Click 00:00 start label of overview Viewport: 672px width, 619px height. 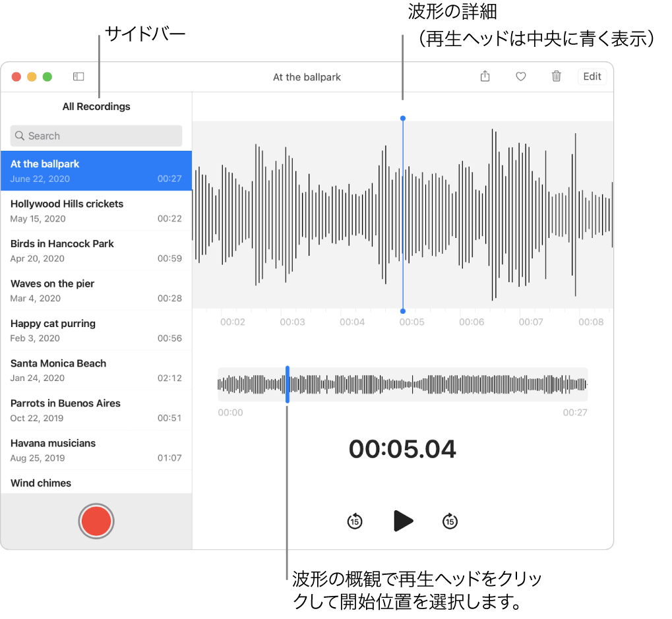tap(230, 413)
